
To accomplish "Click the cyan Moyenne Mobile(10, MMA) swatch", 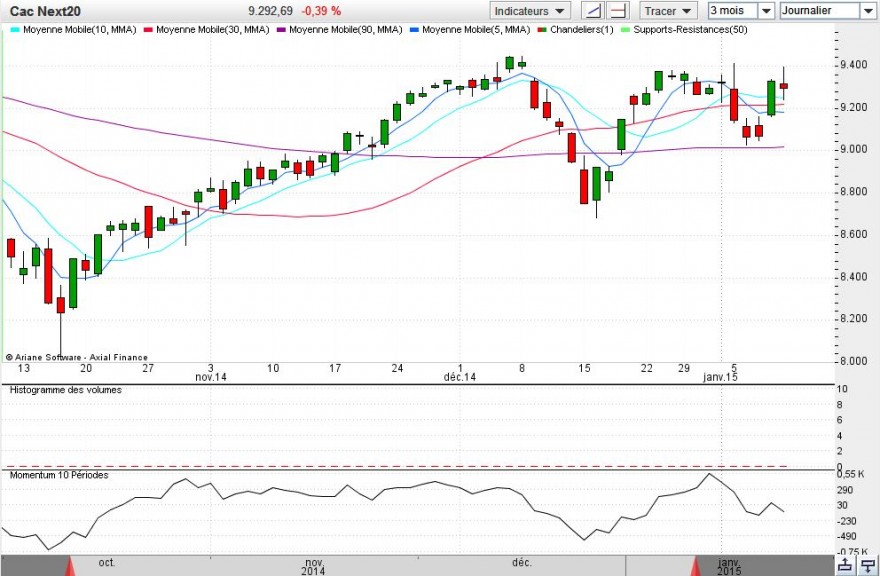I will click(15, 30).
